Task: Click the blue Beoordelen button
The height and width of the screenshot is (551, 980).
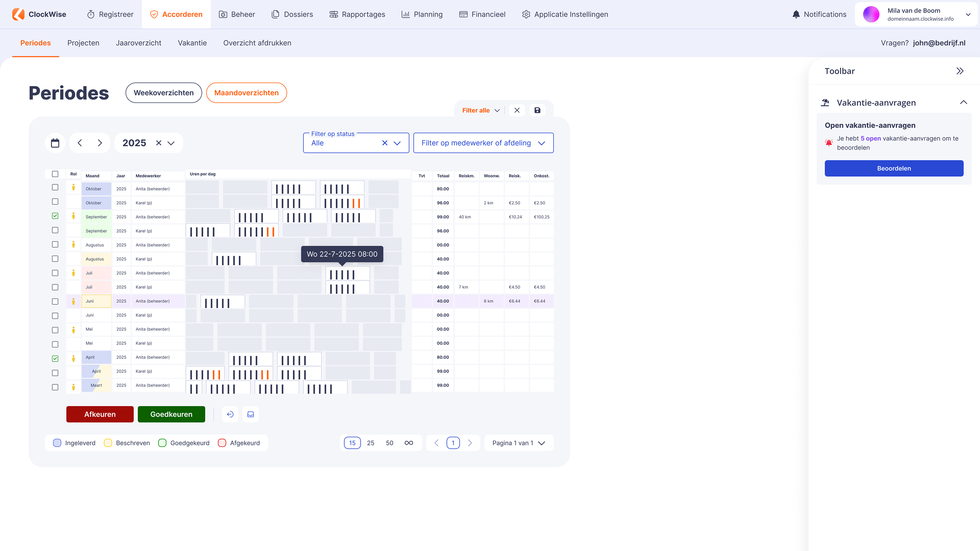Action: tap(894, 168)
